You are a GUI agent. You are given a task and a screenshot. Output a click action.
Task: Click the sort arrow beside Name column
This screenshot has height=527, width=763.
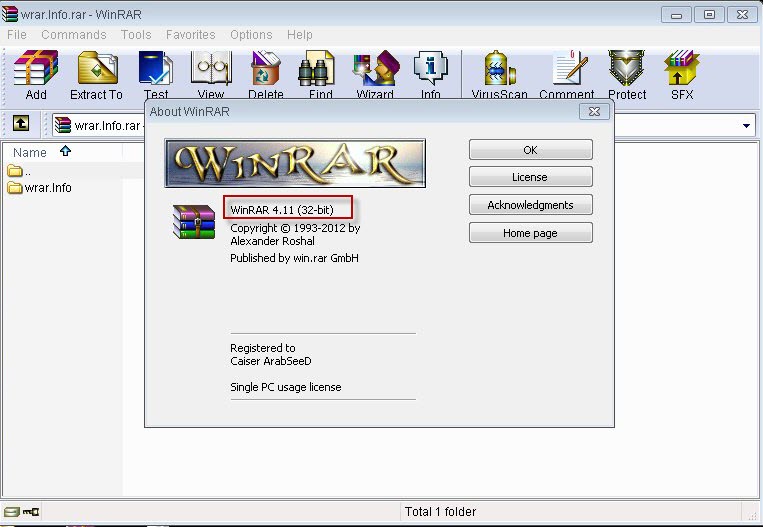click(65, 151)
